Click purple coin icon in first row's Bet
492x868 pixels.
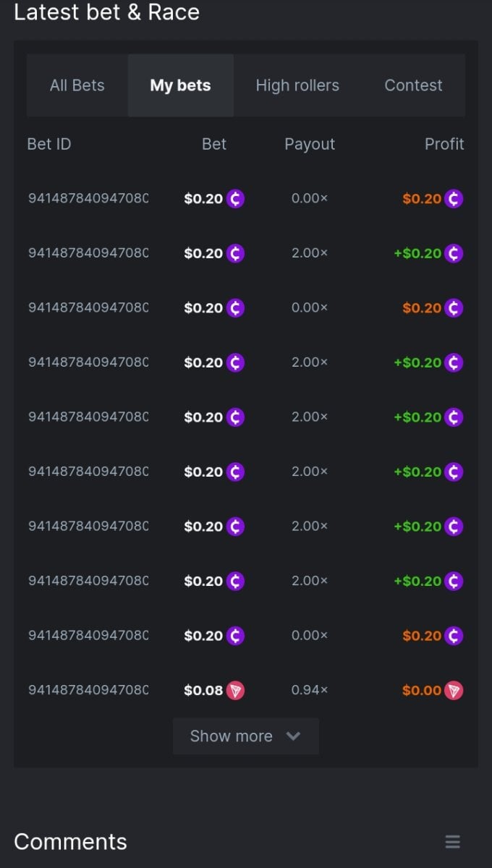pos(235,199)
